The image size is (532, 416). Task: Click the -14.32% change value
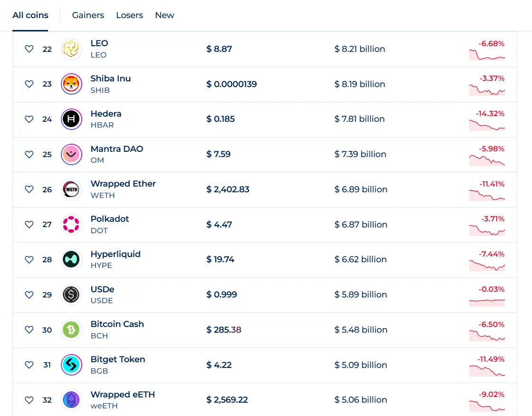tap(490, 114)
